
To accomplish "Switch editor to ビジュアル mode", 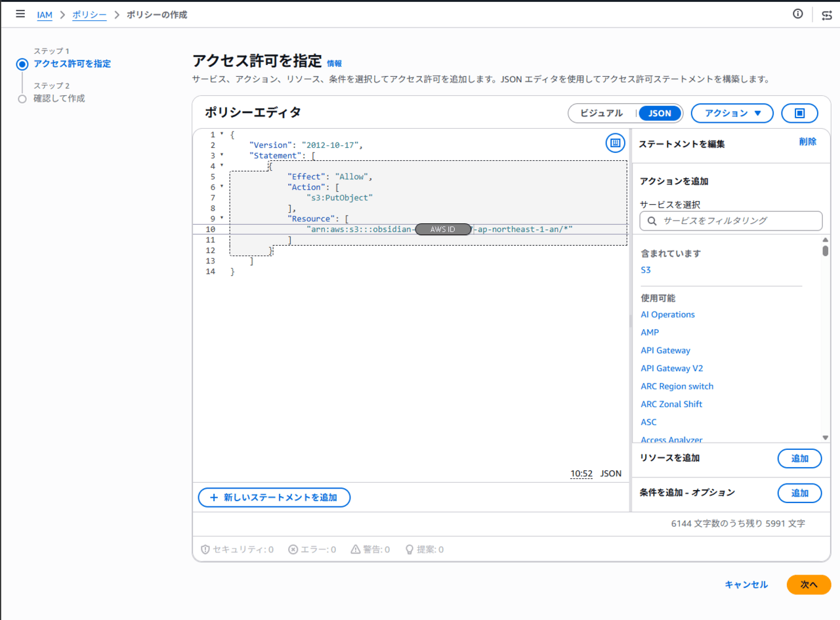I will (x=601, y=113).
